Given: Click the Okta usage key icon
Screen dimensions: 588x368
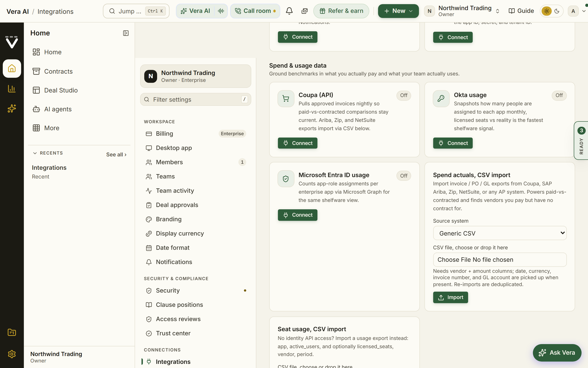Looking at the screenshot, I should (x=441, y=99).
